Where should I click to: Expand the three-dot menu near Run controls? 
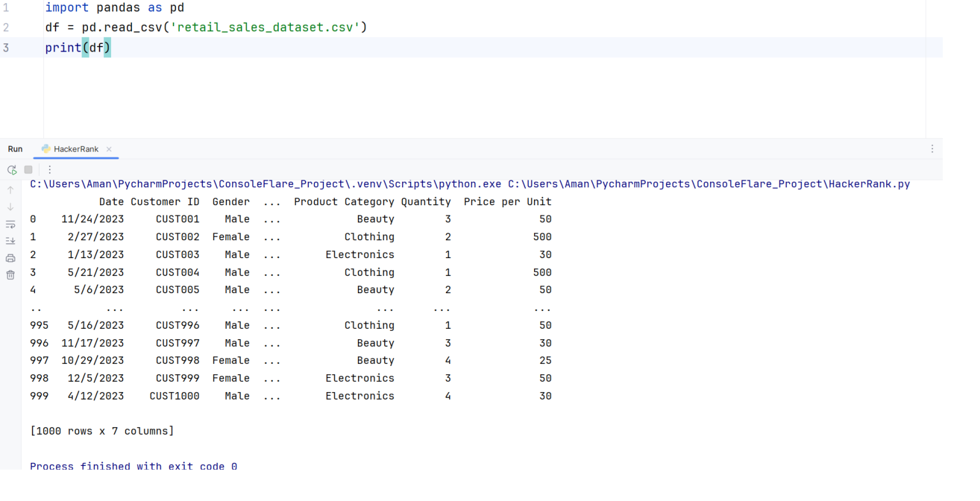[49, 170]
